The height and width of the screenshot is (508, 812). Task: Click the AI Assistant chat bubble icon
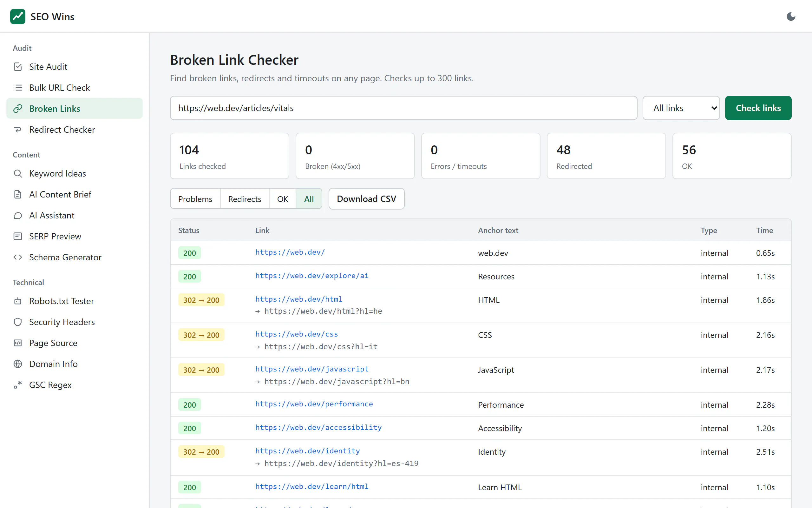pyautogui.click(x=18, y=215)
